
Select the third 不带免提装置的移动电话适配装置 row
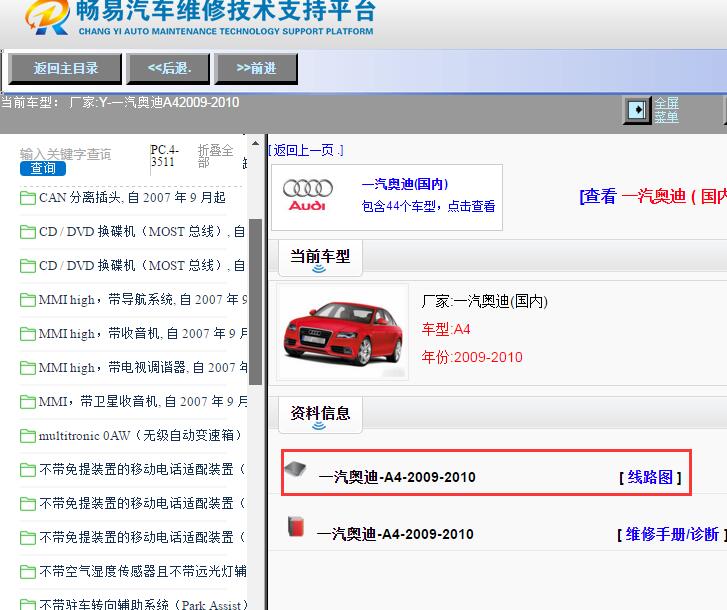point(142,538)
